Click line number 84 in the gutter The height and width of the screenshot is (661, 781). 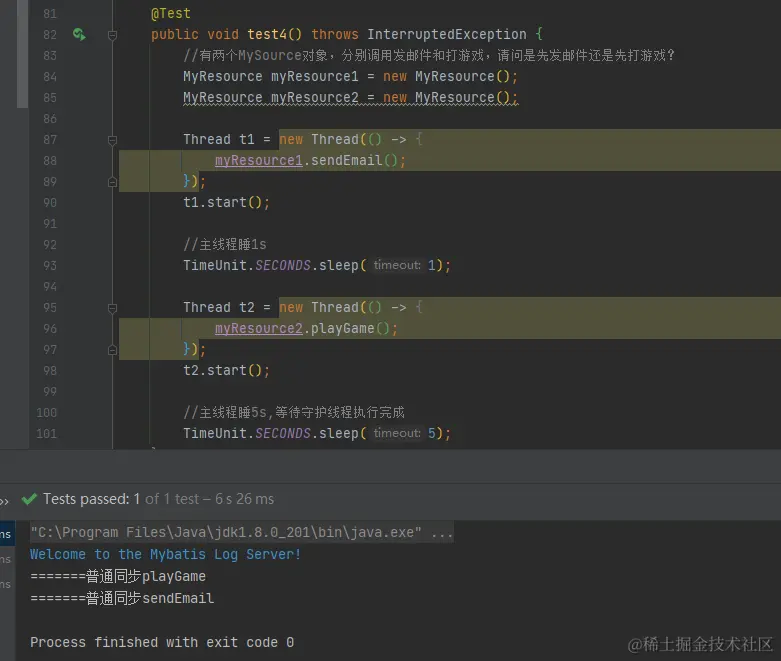coord(50,77)
